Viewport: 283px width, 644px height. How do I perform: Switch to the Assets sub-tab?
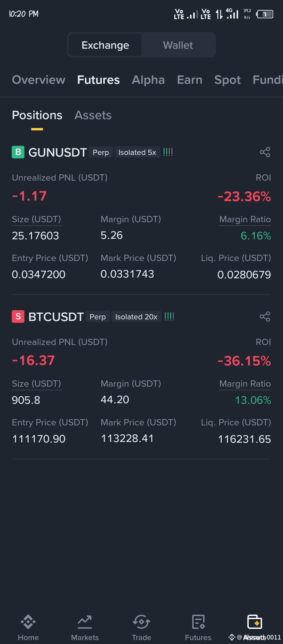93,115
